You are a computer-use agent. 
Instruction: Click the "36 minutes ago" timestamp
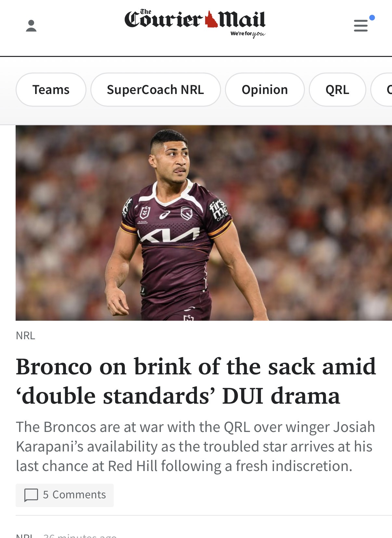[x=80, y=535]
